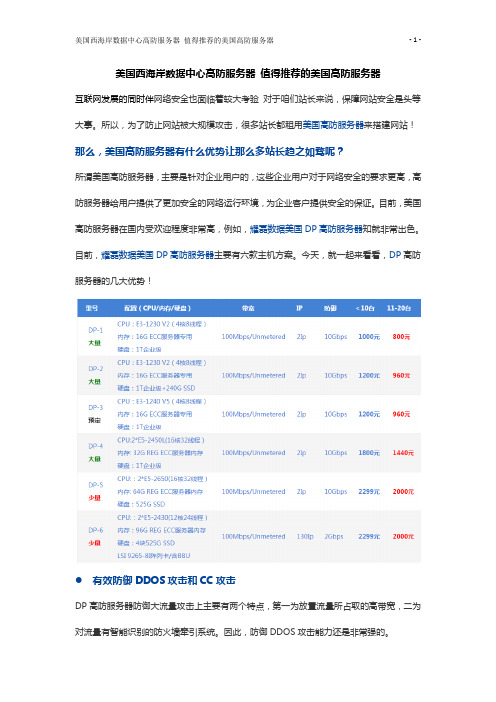Click the page number - 1 - in header
The height and width of the screenshot is (702, 496).
click(415, 40)
